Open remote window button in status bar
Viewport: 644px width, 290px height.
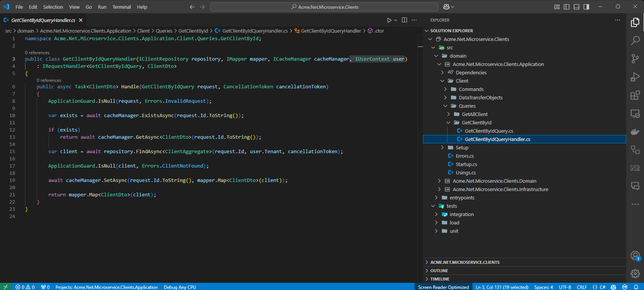pos(6,287)
